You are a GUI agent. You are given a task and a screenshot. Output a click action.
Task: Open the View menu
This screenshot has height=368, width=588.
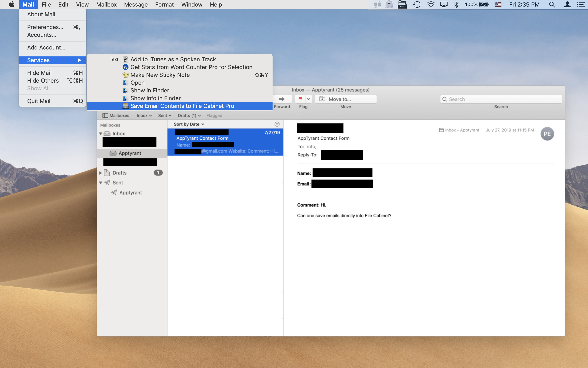click(x=82, y=4)
